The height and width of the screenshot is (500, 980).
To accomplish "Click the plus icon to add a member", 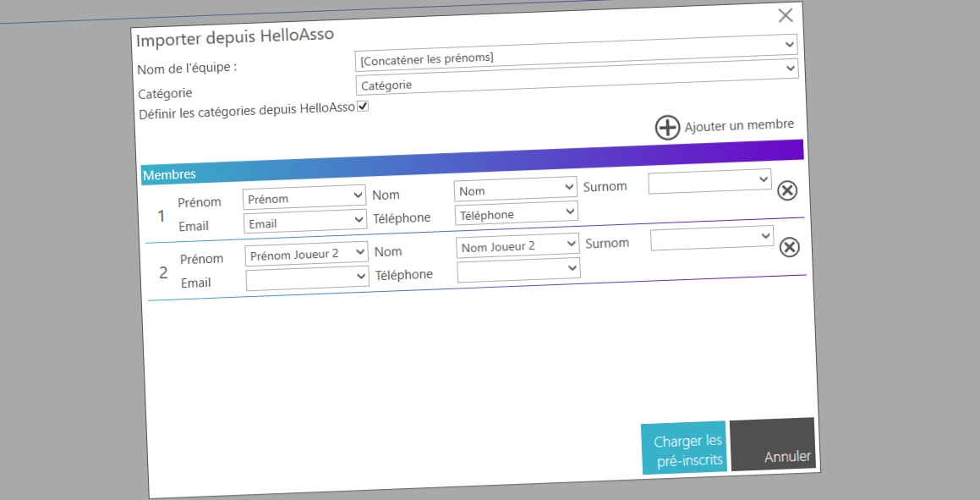I will point(667,128).
